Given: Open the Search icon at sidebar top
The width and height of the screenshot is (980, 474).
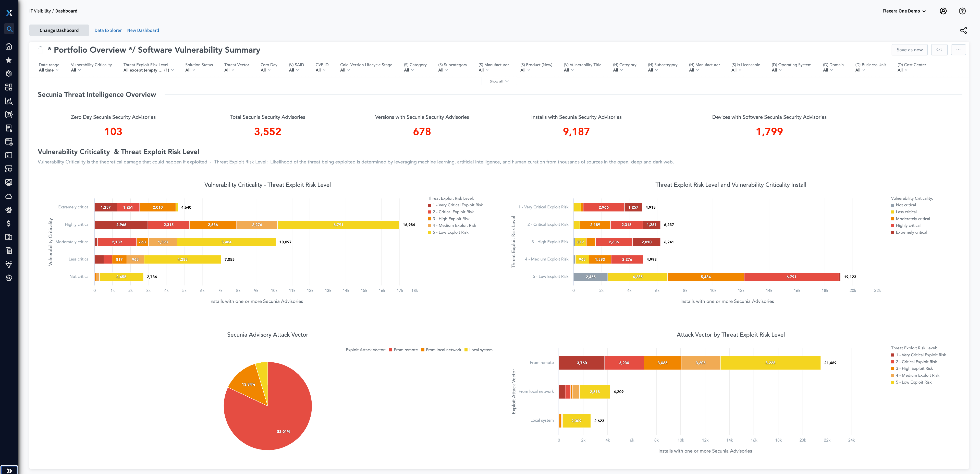Looking at the screenshot, I should tap(9, 29).
